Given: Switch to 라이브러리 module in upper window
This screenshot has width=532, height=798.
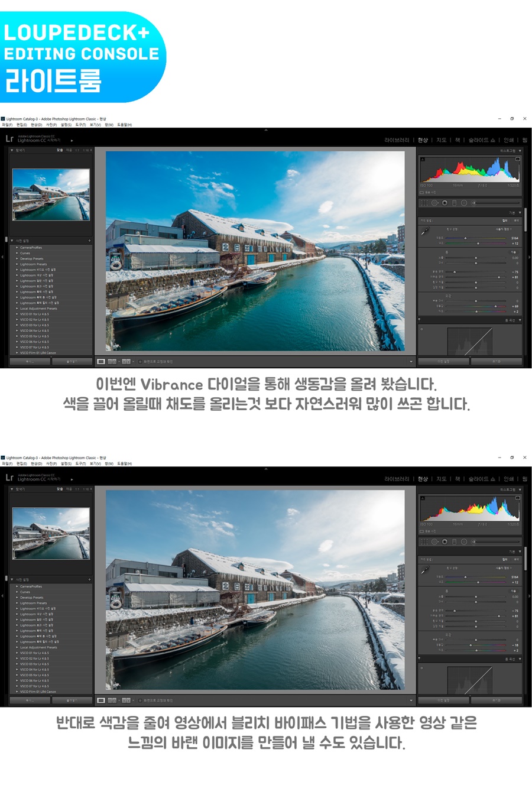Looking at the screenshot, I should pyautogui.click(x=397, y=140).
